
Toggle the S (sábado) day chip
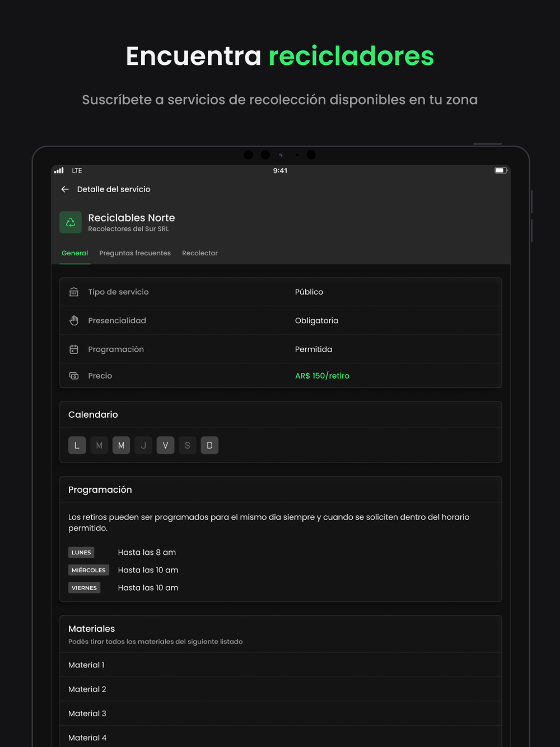[188, 445]
